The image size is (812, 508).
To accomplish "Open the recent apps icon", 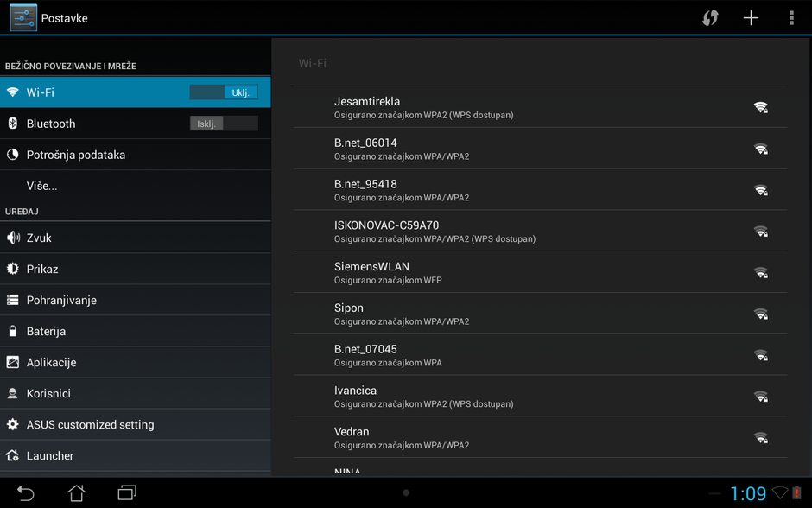I will [127, 492].
